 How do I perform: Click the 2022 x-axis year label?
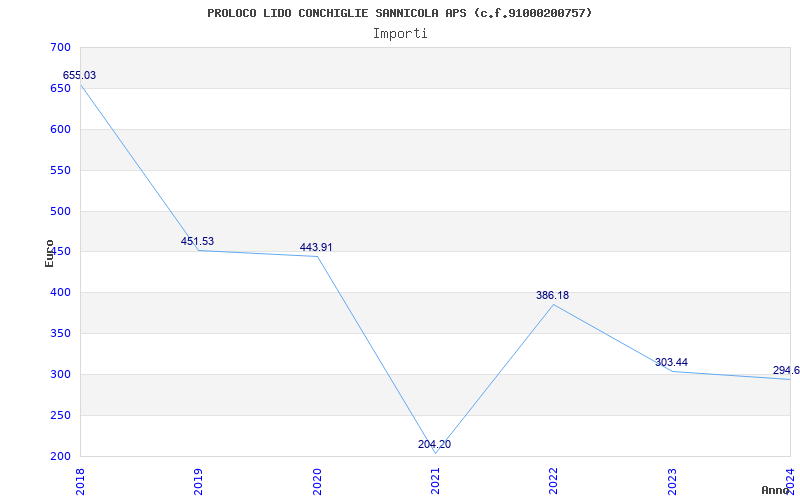[553, 482]
